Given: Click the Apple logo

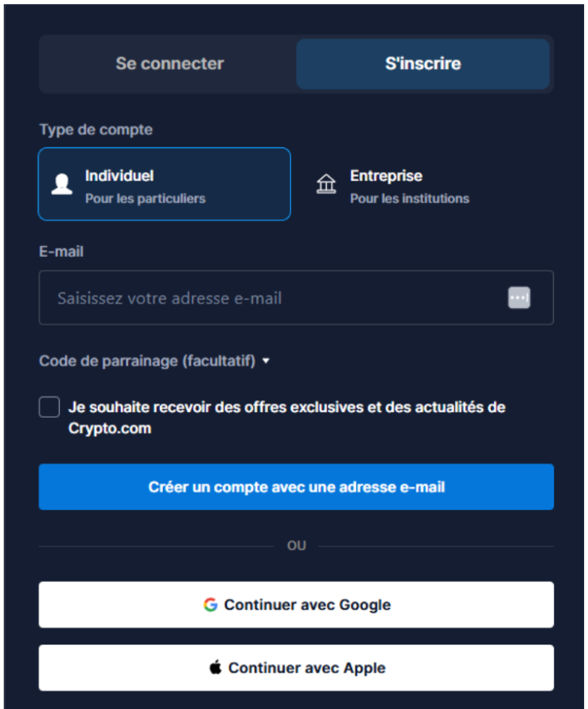Looking at the screenshot, I should point(215,668).
